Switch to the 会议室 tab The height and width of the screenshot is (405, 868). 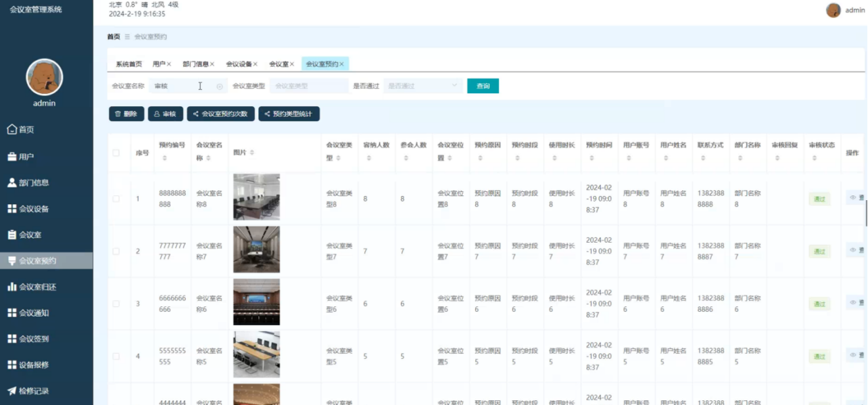click(279, 64)
